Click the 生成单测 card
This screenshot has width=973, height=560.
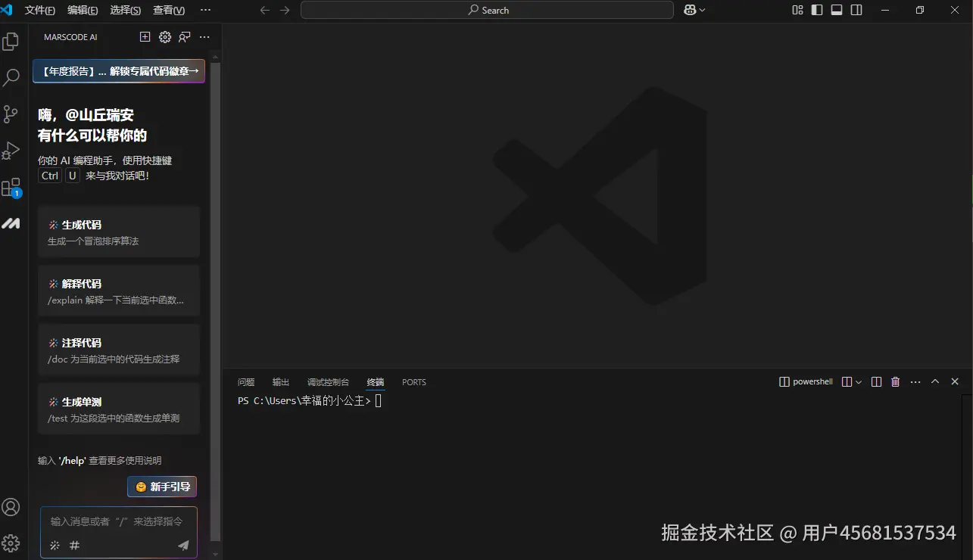(x=119, y=409)
